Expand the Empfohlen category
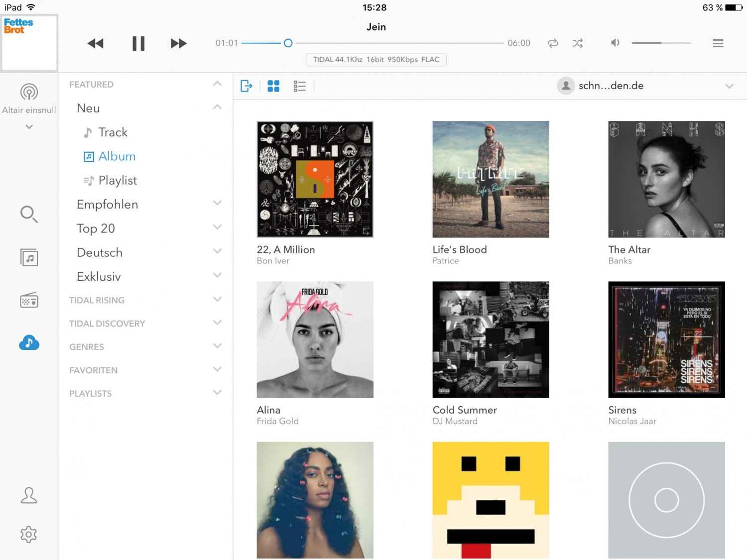 217,203
